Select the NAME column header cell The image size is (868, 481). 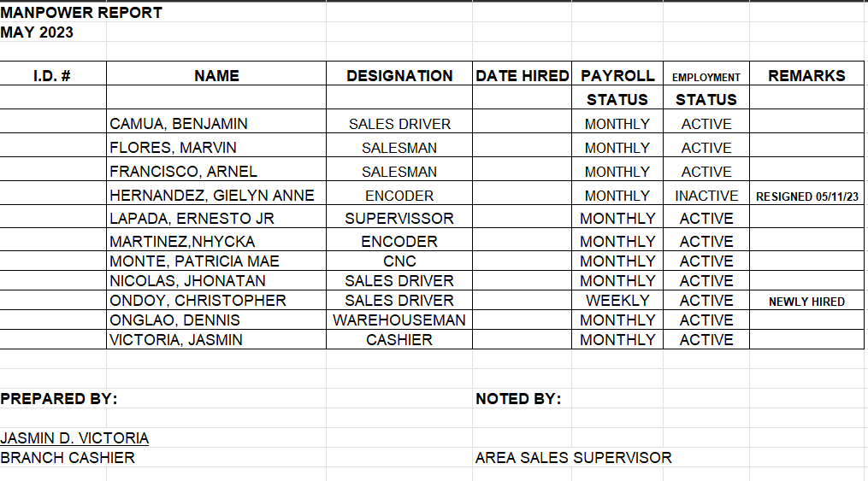coord(216,73)
